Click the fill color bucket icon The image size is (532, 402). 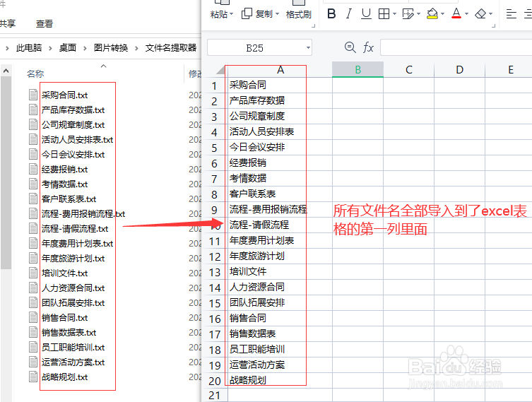[432, 14]
